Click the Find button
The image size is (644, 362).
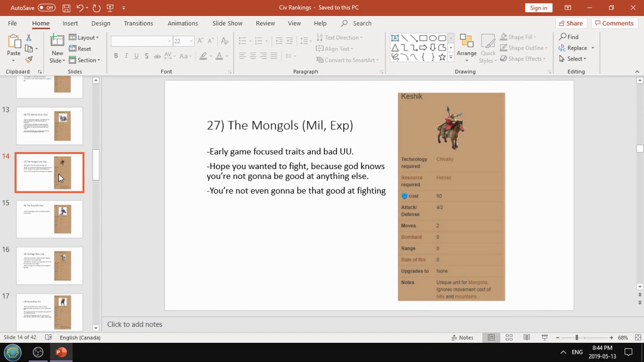569,37
